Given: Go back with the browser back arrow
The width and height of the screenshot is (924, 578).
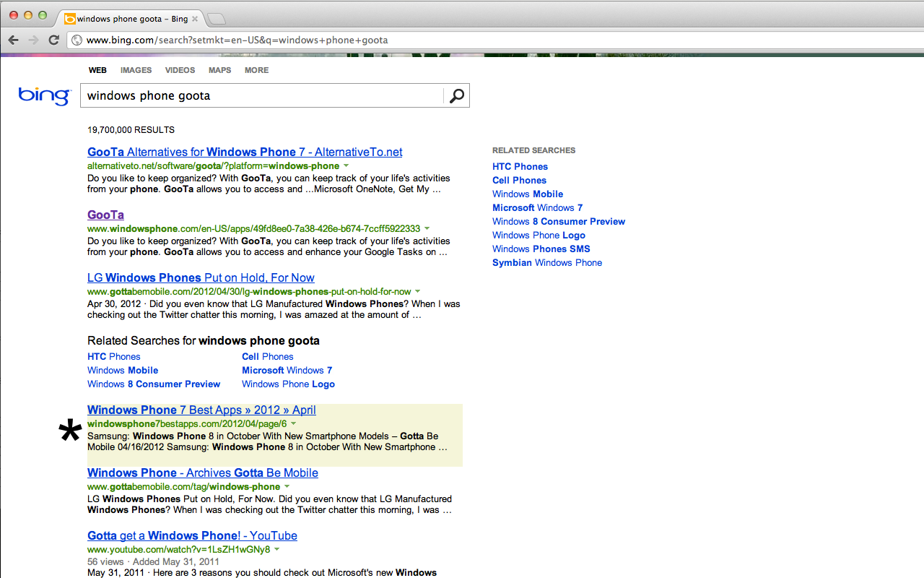Looking at the screenshot, I should tap(14, 40).
